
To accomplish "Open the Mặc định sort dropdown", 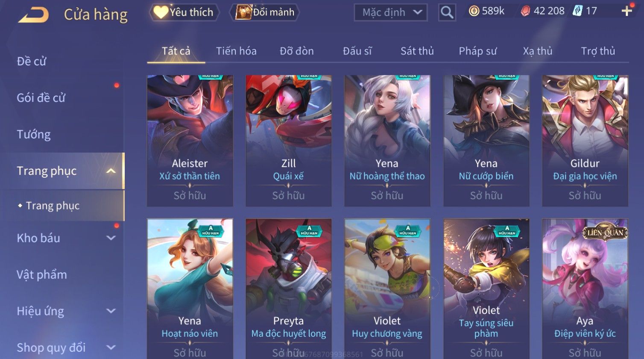I will 391,12.
